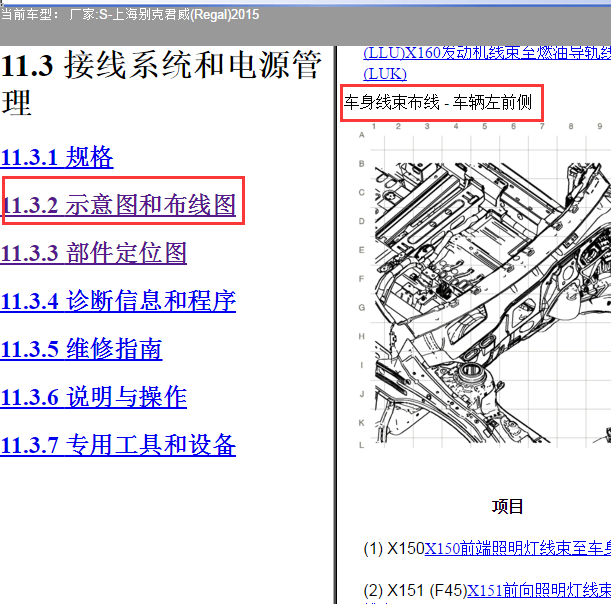Screen dimensions: 611x604
Task: Open 11.3.6 说明与操作 link
Action: pyautogui.click(x=94, y=397)
